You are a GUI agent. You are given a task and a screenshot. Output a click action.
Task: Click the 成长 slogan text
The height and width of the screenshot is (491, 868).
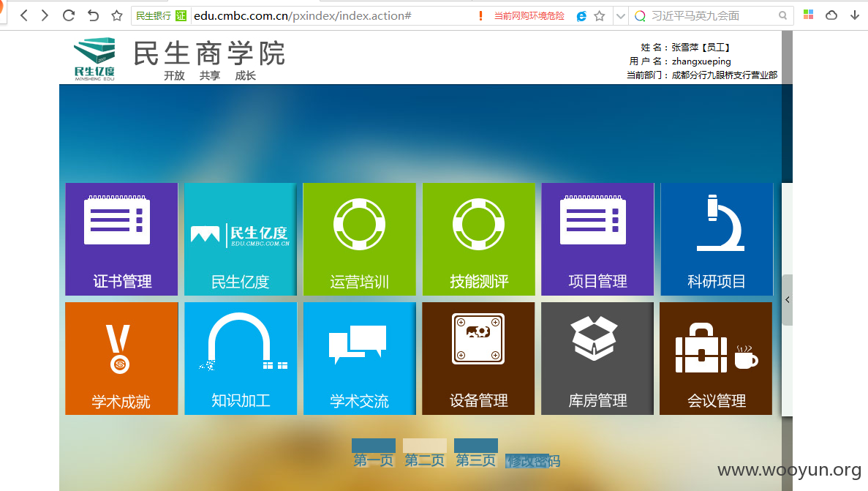(x=245, y=75)
